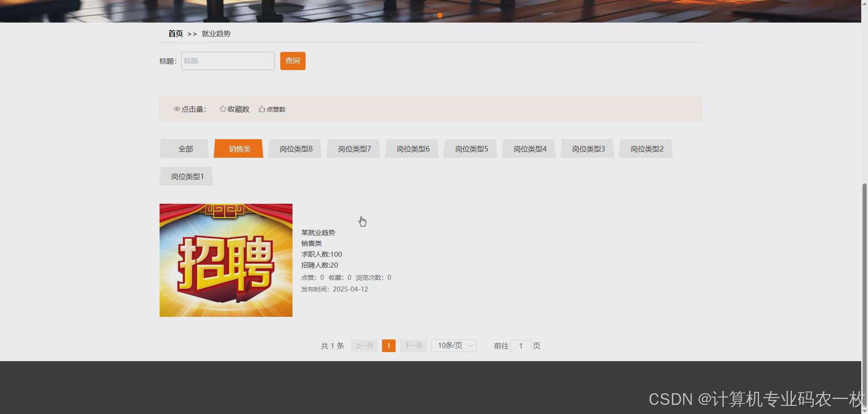
Task: Click the 前往 page number box
Action: 521,346
